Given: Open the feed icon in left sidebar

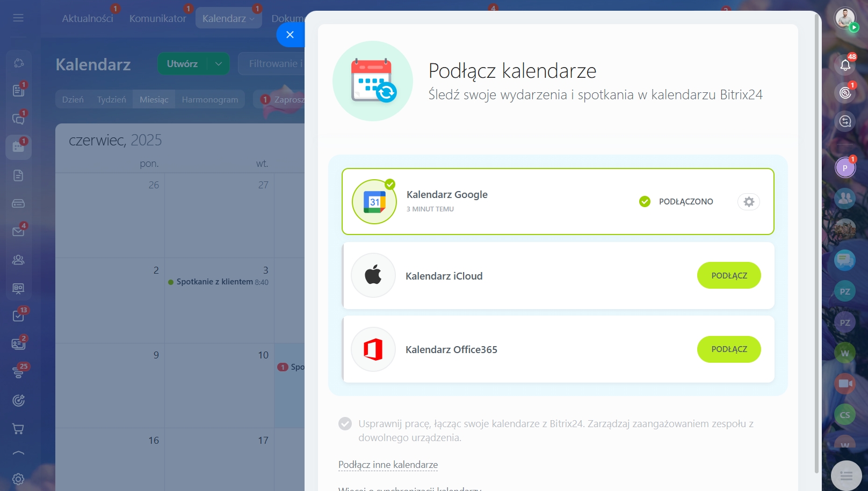Looking at the screenshot, I should tap(18, 90).
